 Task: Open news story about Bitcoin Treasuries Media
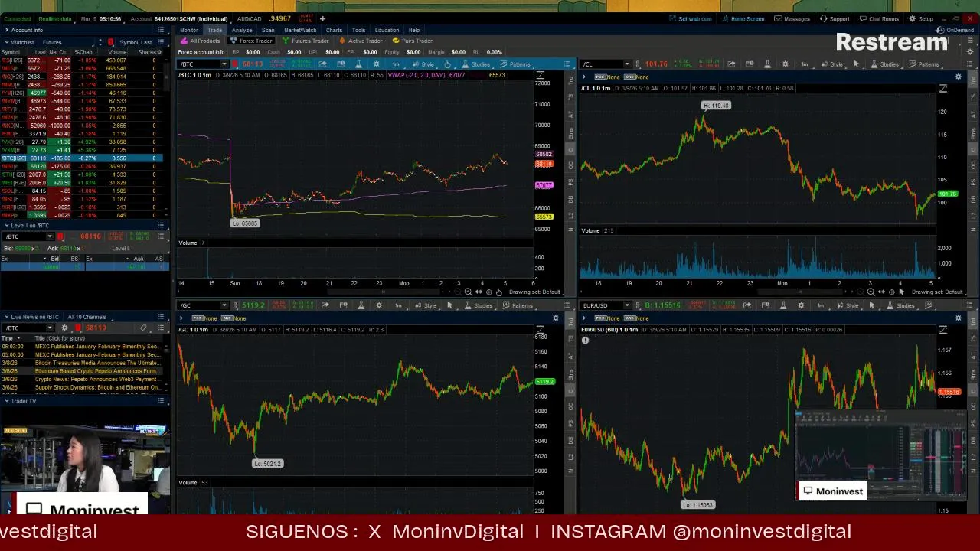pos(96,363)
